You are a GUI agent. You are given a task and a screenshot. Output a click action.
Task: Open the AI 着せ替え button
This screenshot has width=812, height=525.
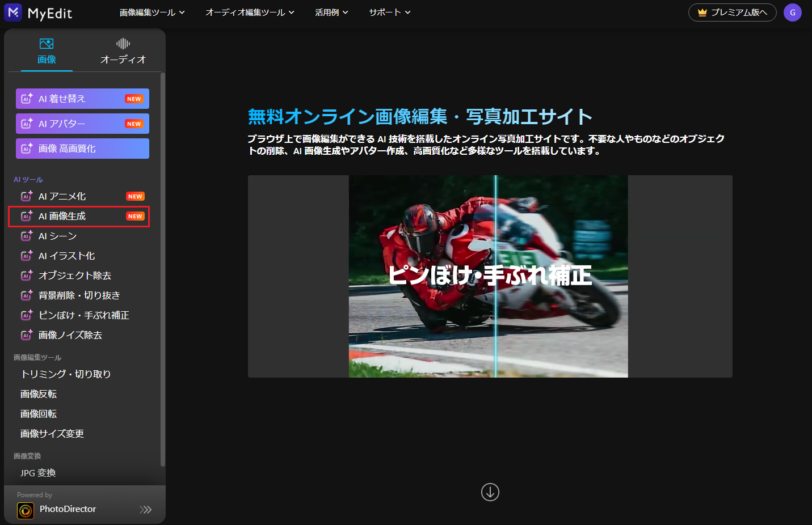(x=82, y=99)
